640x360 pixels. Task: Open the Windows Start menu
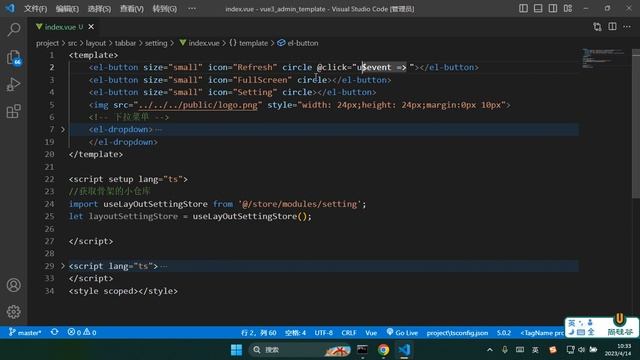tap(236, 350)
